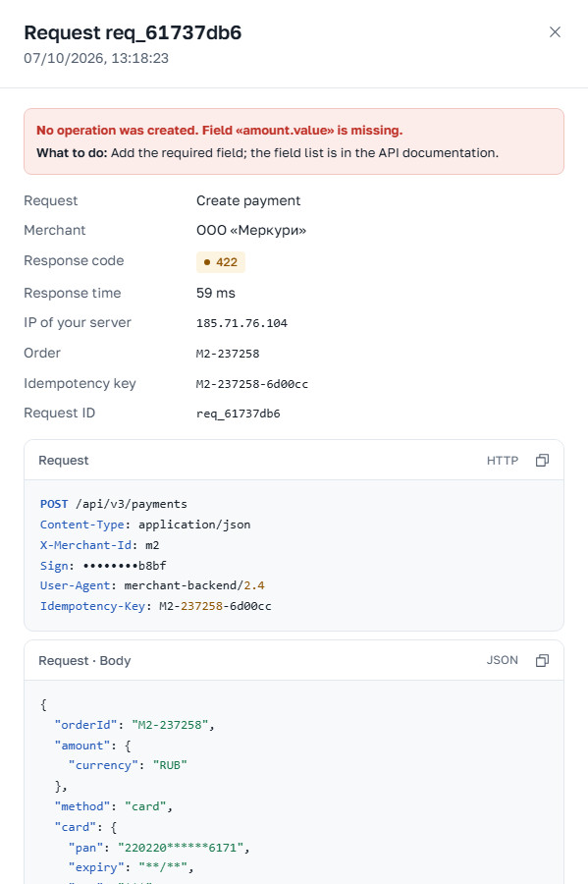Click the masked pan value in JSON body

coord(184,848)
